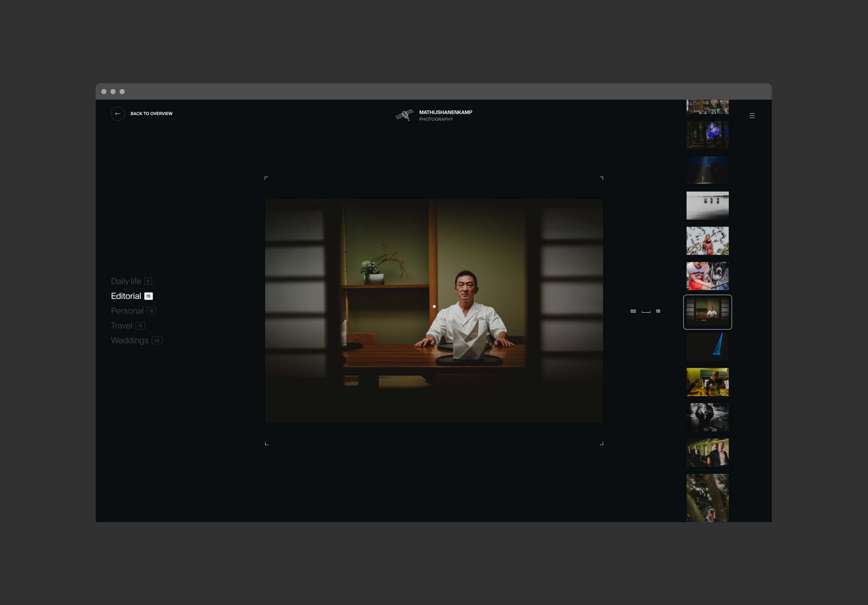The width and height of the screenshot is (868, 605).
Task: Click the 02–15 progress indicator line
Action: 645,311
